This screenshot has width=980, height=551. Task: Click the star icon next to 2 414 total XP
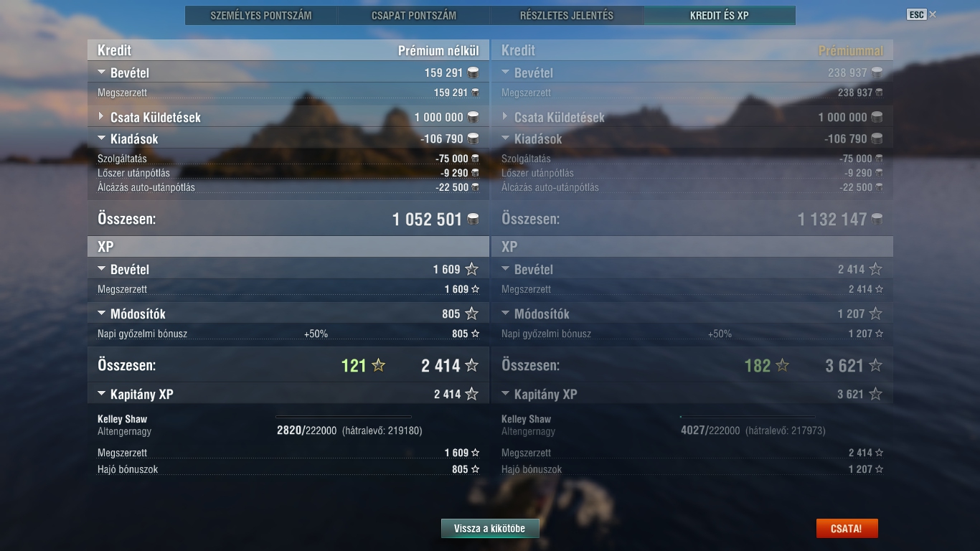[471, 365]
